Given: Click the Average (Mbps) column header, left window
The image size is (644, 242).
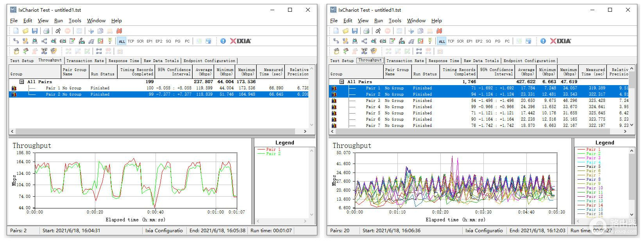Looking at the screenshot, I should [x=204, y=72].
